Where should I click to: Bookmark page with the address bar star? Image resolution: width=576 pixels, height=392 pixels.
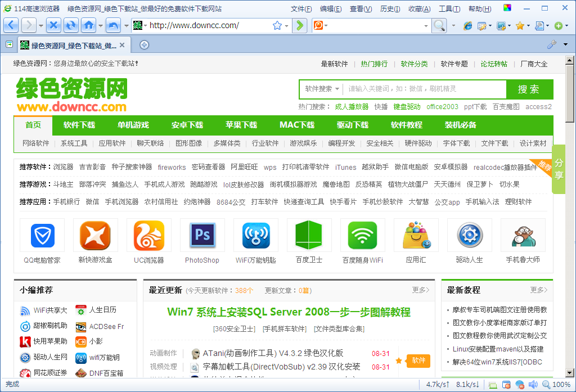coord(277,25)
